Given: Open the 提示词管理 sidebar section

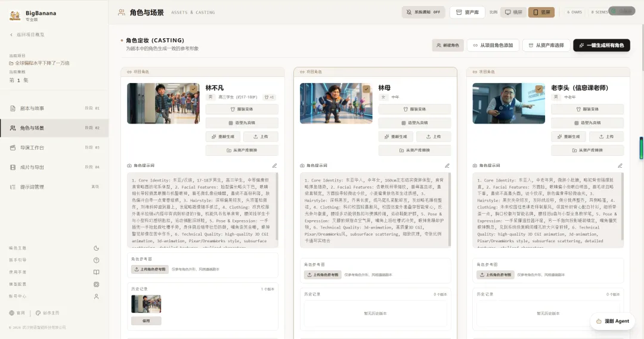Looking at the screenshot, I should tap(54, 187).
